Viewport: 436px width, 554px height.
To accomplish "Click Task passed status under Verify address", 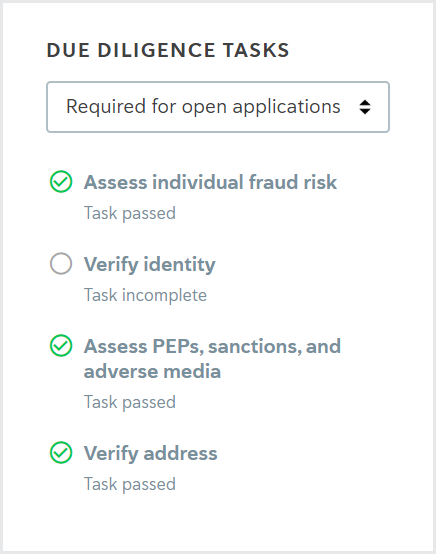I will pyautogui.click(x=130, y=484).
